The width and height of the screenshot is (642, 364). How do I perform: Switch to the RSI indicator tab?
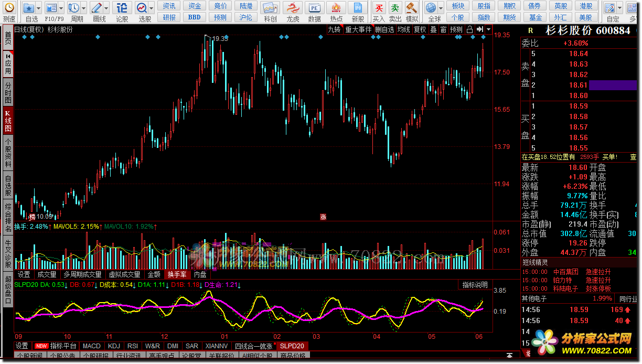tap(133, 346)
